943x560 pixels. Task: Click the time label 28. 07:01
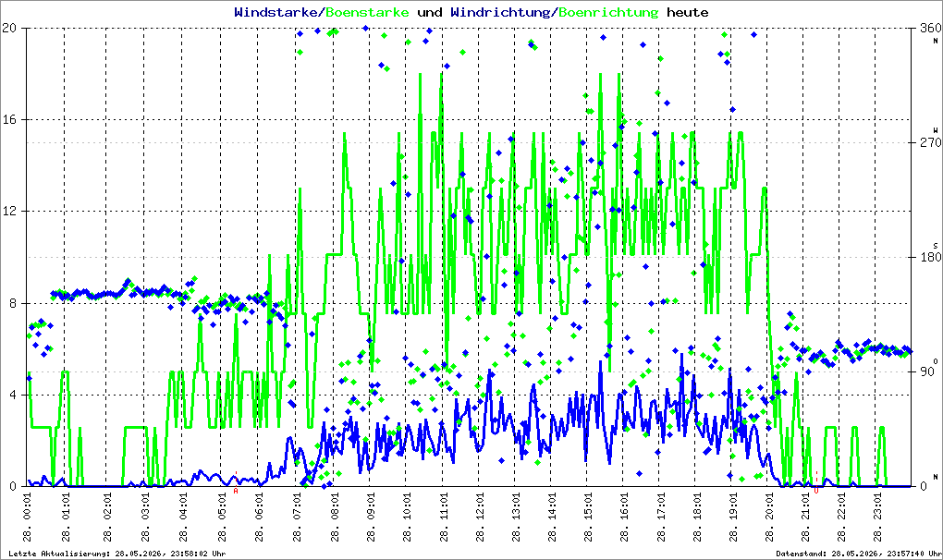(297, 517)
